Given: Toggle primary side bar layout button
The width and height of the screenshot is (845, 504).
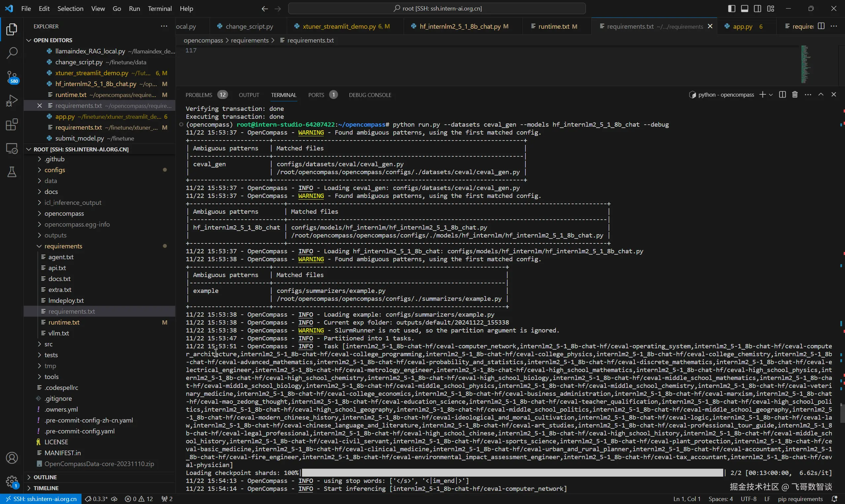Looking at the screenshot, I should tap(731, 9).
